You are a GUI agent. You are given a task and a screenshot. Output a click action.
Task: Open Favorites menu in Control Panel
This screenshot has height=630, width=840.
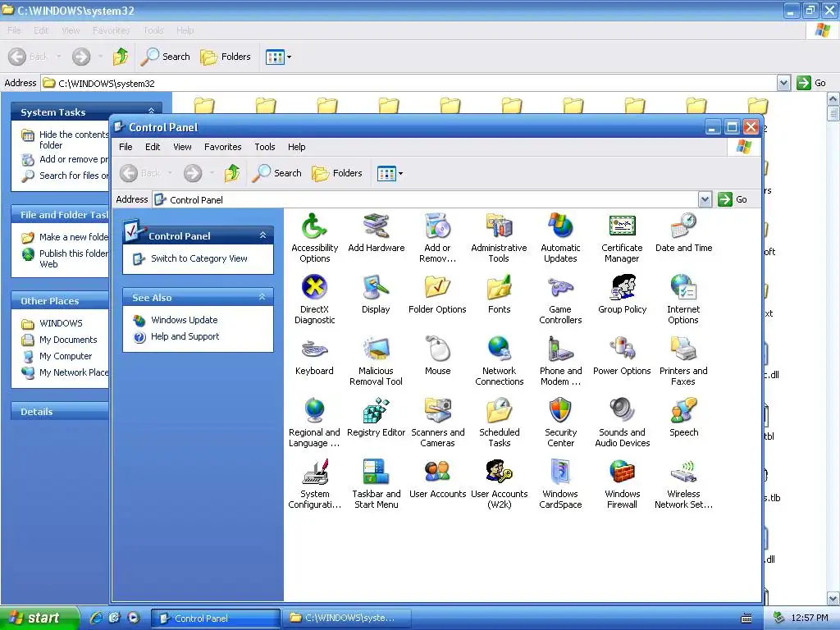[x=223, y=147]
